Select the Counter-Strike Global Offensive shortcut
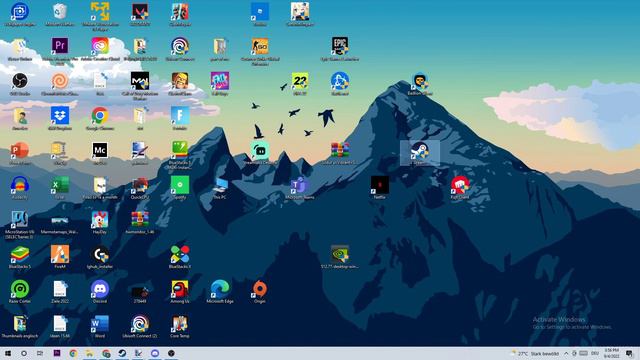The image size is (640, 360). [260, 47]
